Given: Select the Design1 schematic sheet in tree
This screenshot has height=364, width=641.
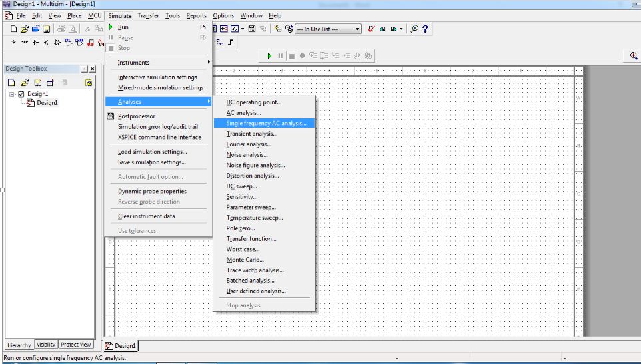Looking at the screenshot, I should coord(47,103).
